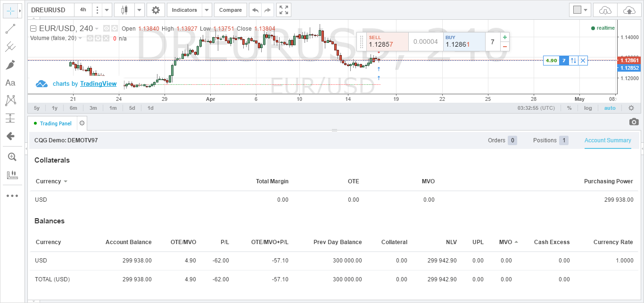
Task: Select the XABCD pattern tool
Action: point(10,100)
